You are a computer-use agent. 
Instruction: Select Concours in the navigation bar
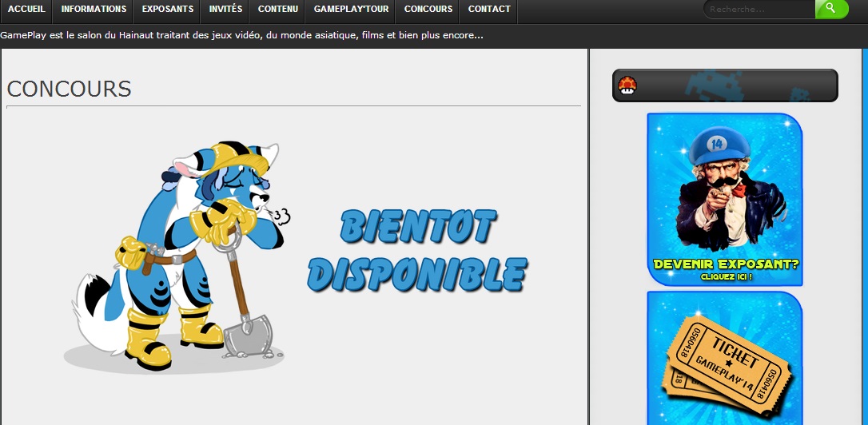[x=428, y=10]
